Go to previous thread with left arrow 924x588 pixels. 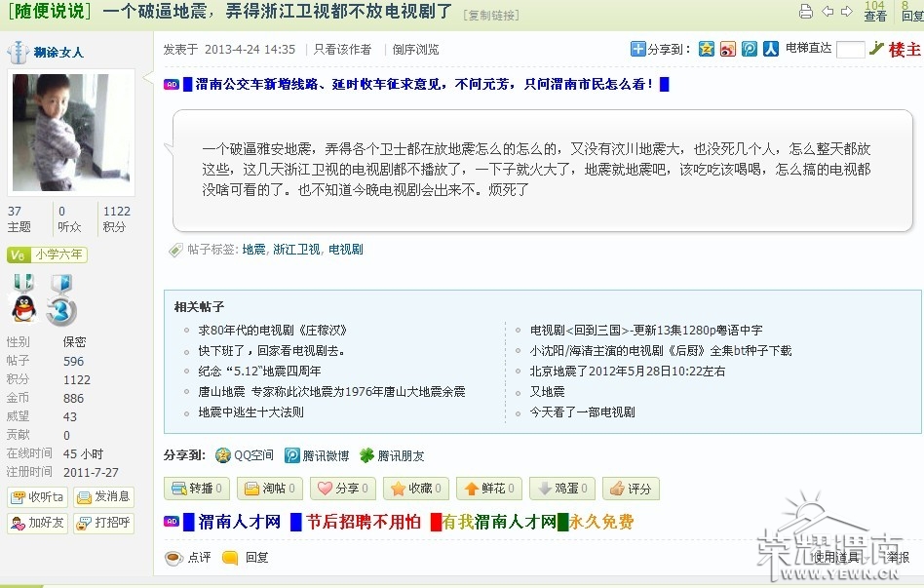828,11
